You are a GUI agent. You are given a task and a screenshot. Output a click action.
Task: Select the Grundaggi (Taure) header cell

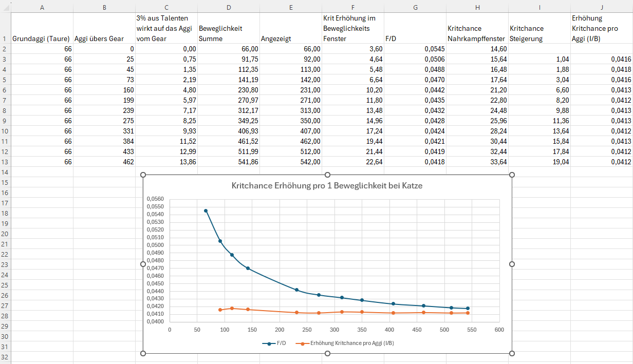[42, 39]
